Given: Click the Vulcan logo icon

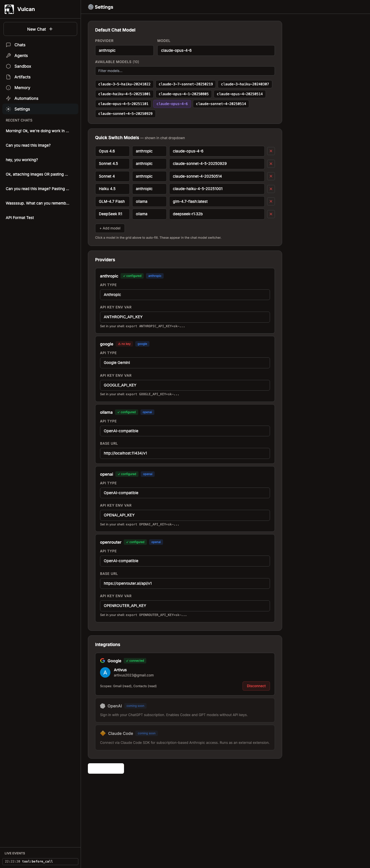Looking at the screenshot, I should 9,9.
